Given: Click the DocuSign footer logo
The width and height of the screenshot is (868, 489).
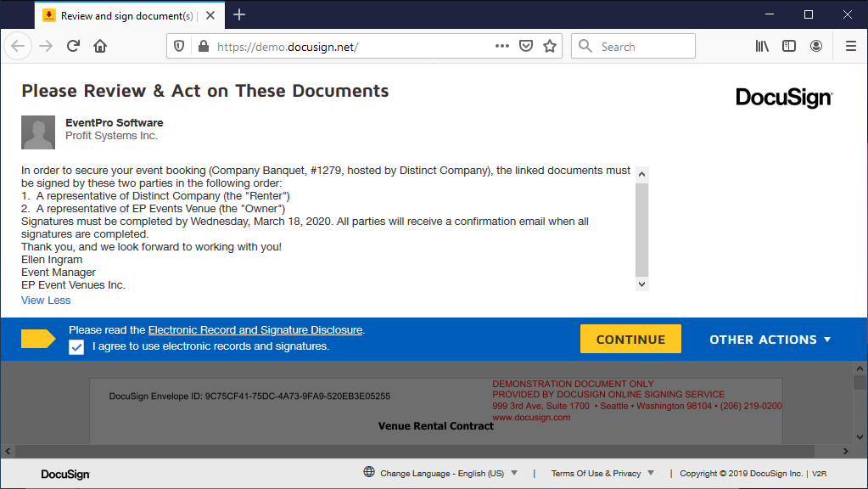Looking at the screenshot, I should coord(65,475).
